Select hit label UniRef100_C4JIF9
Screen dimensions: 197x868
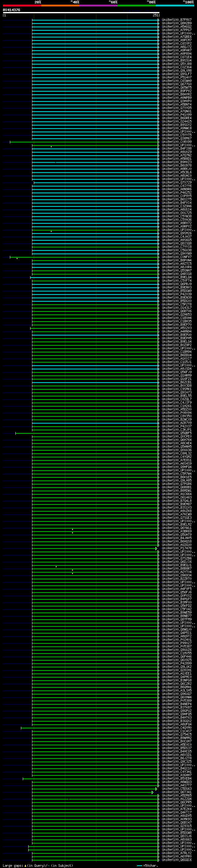176,403
